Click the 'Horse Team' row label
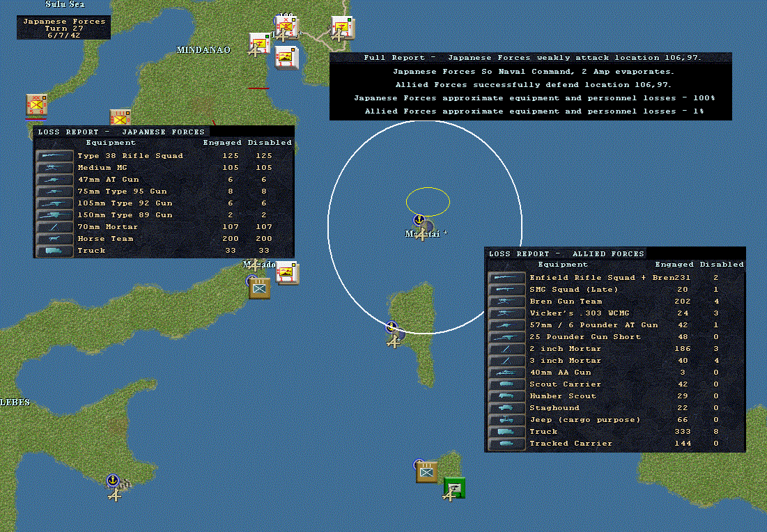 pyautogui.click(x=105, y=239)
